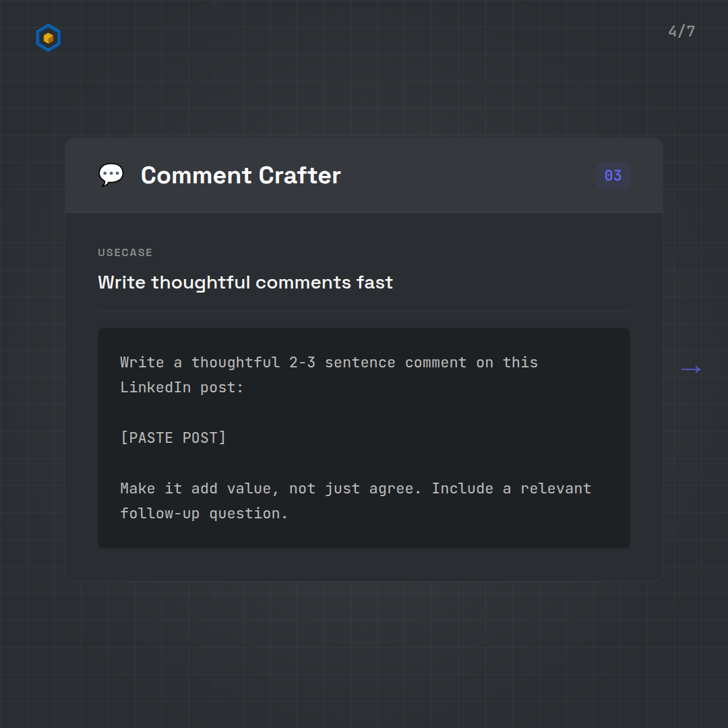Select the Comment Crafter title
The width and height of the screenshot is (728, 728).
pos(241,175)
